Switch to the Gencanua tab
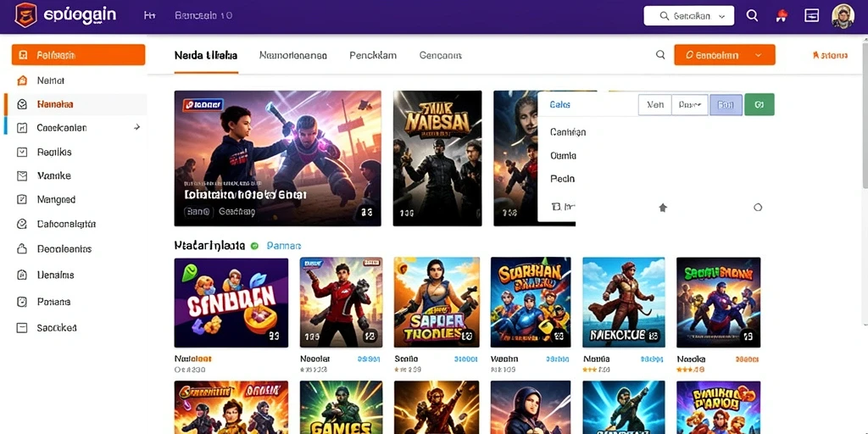The height and width of the screenshot is (434, 868). tap(441, 55)
